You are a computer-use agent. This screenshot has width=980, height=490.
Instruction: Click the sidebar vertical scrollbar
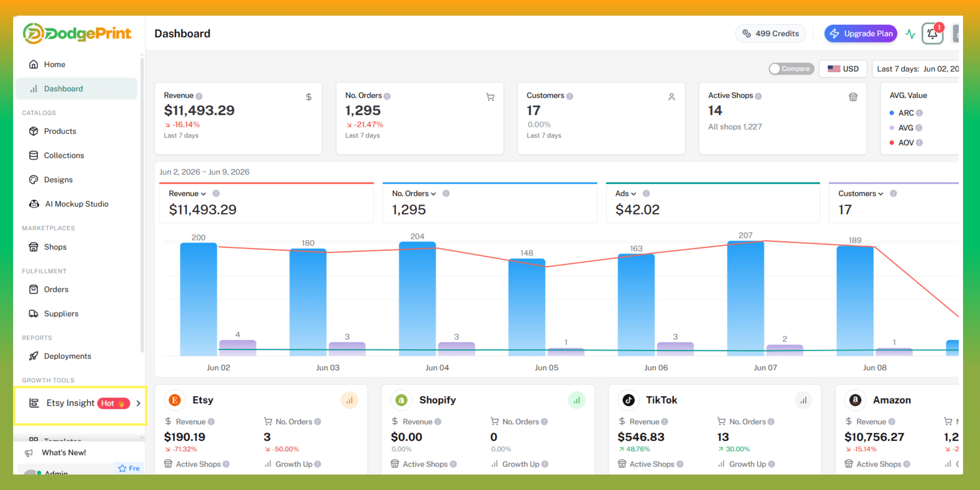[142, 205]
